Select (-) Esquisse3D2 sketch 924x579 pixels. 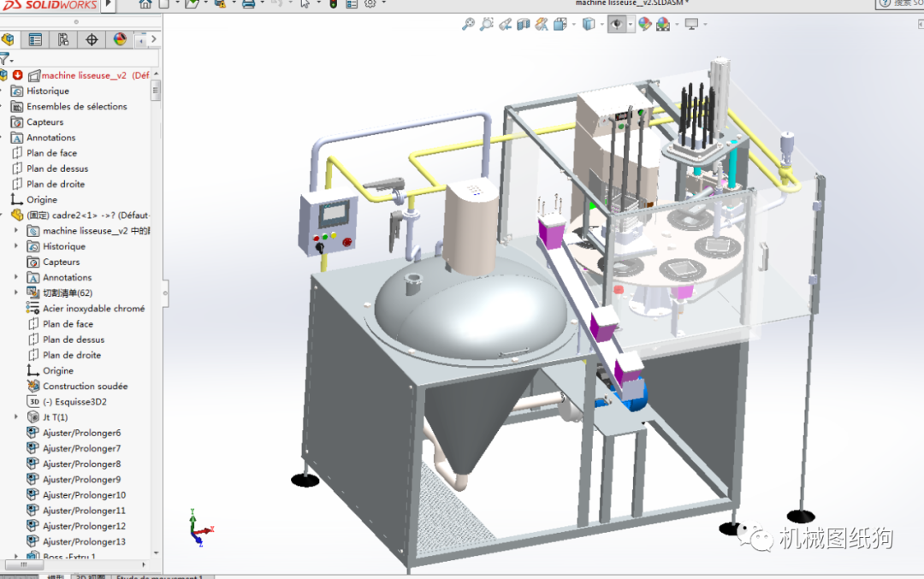(x=74, y=402)
